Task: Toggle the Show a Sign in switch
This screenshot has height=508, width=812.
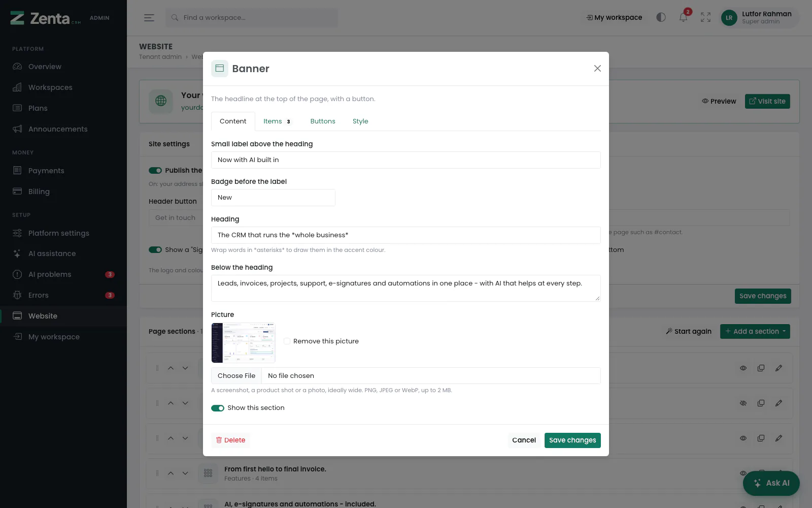Action: (x=155, y=250)
